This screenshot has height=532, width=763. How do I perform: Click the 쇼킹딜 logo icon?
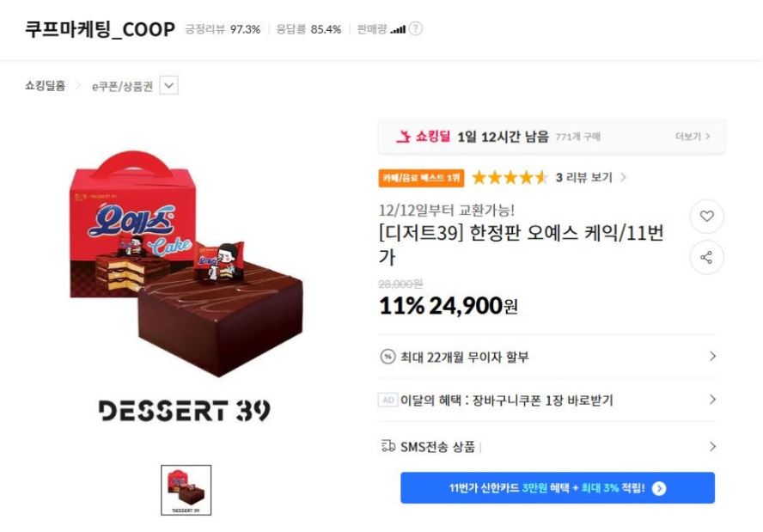click(403, 137)
